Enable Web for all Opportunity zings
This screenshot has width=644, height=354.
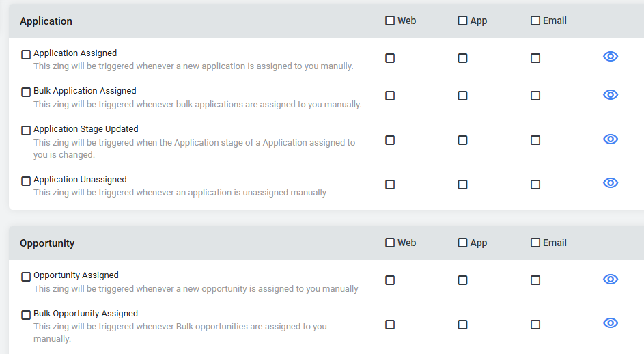click(390, 243)
